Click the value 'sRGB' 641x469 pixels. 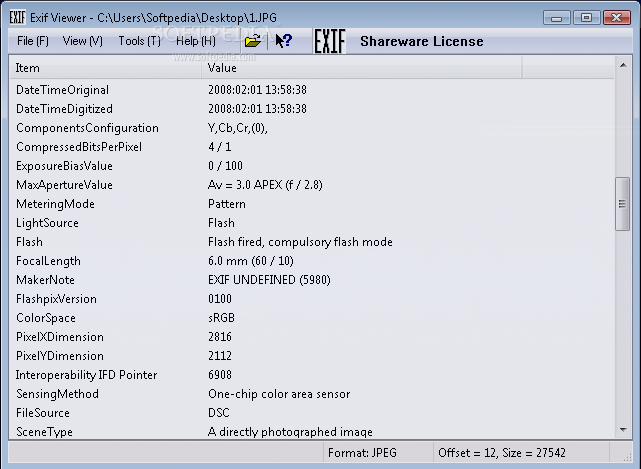coord(221,318)
